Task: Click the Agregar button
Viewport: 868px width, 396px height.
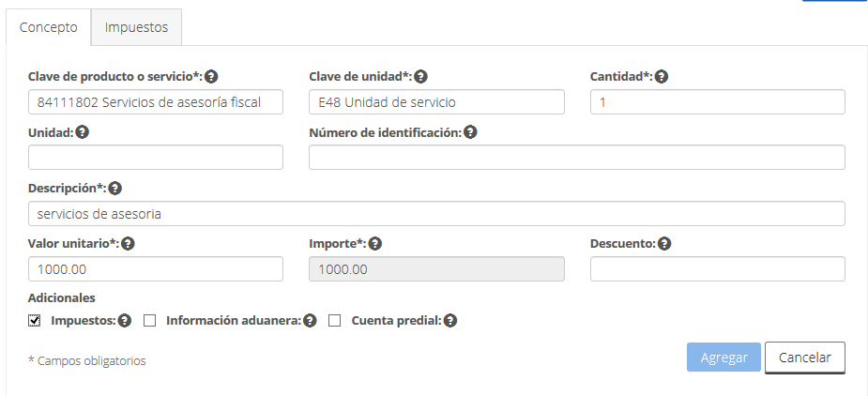Action: coord(723,358)
